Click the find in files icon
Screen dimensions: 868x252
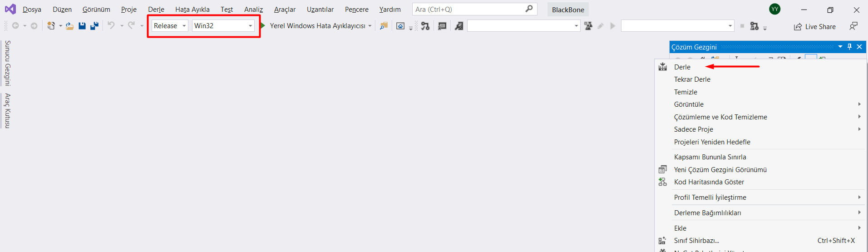[x=384, y=26]
